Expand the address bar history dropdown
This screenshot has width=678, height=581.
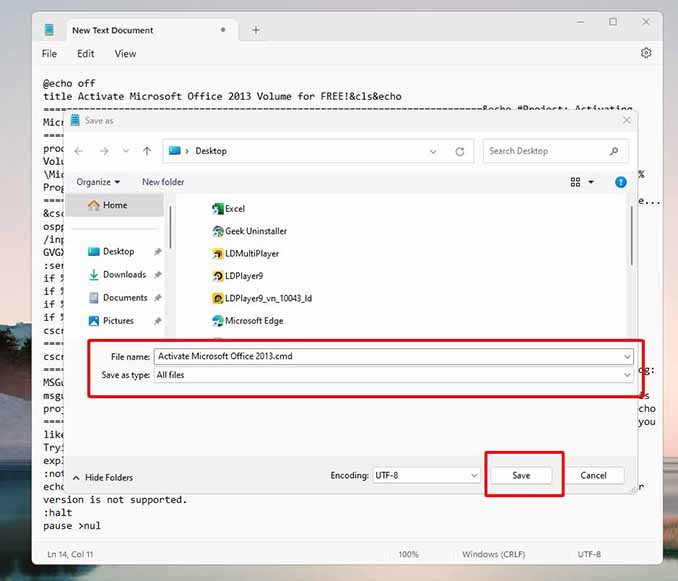[433, 152]
